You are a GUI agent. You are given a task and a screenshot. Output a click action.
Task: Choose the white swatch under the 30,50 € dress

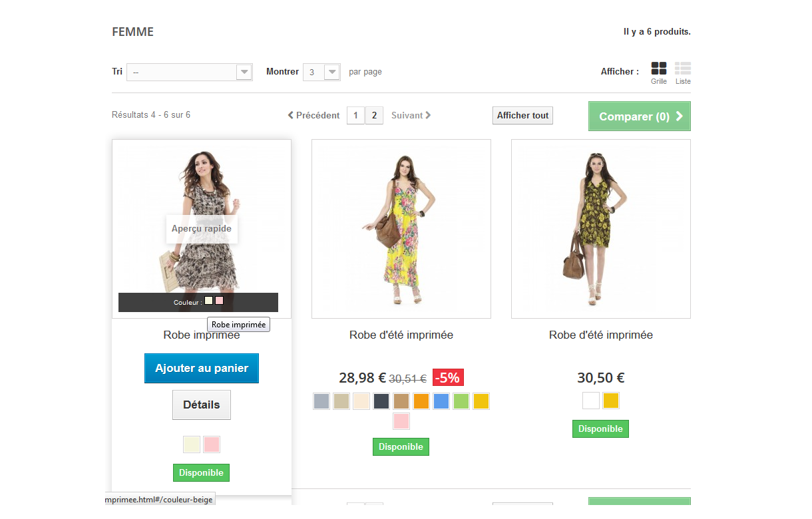click(591, 401)
